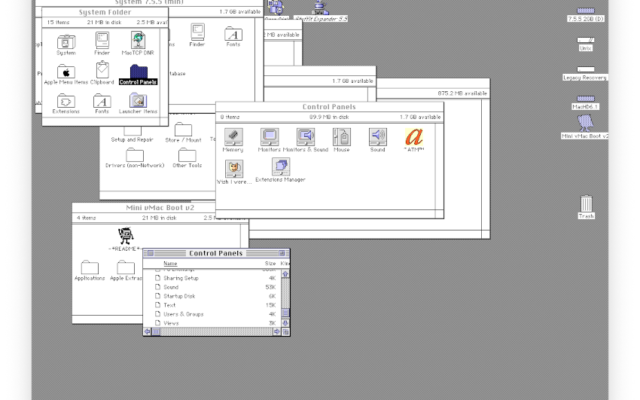Open the Mouse control panel

[x=342, y=137]
